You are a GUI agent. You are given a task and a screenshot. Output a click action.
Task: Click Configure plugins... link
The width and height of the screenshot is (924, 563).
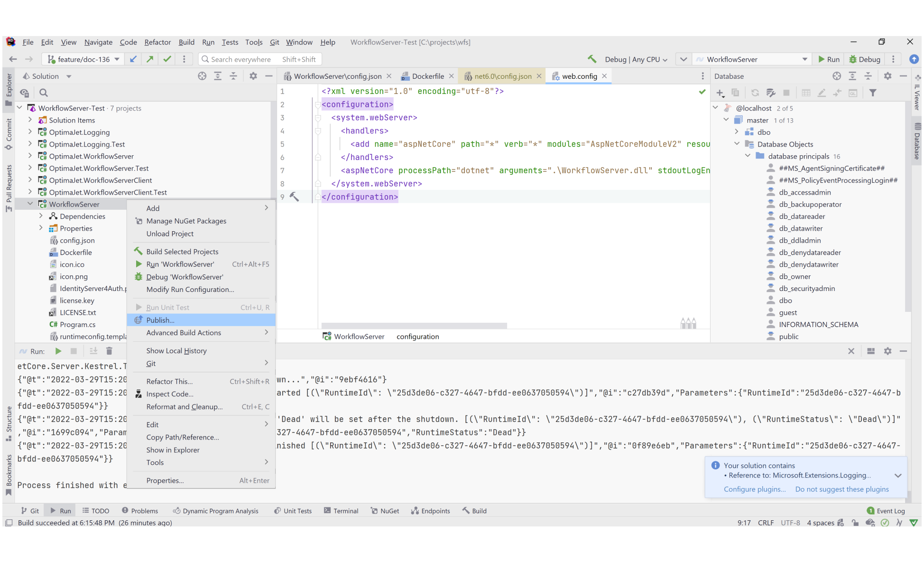pyautogui.click(x=754, y=489)
